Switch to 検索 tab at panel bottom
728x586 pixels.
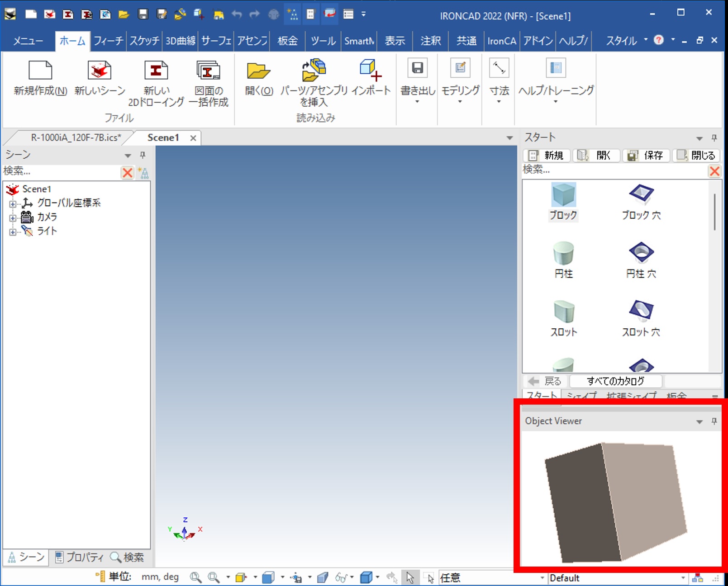(128, 557)
